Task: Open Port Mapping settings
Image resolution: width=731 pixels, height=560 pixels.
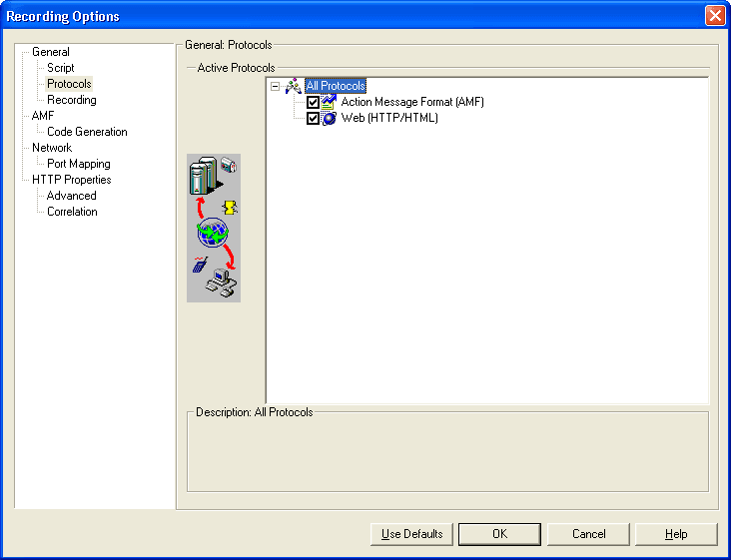Action: pyautogui.click(x=79, y=164)
